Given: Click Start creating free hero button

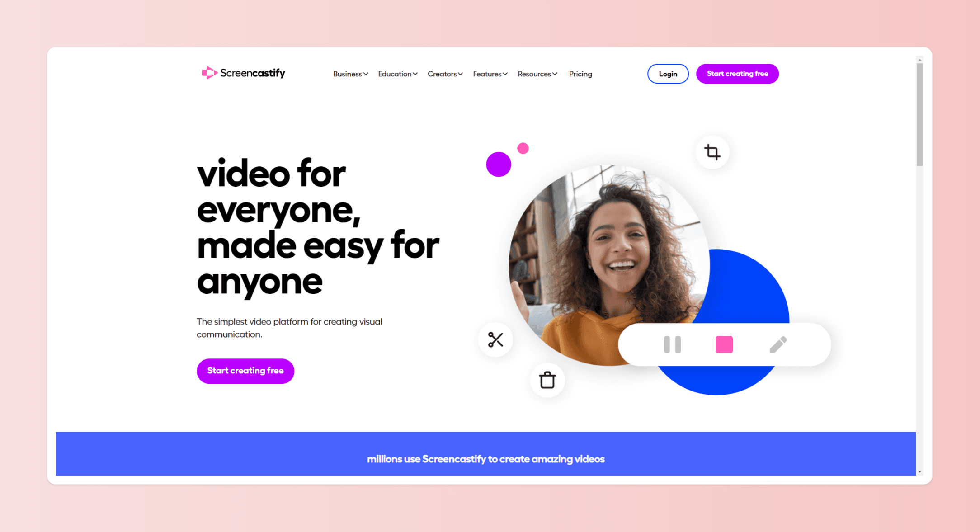Looking at the screenshot, I should [245, 370].
